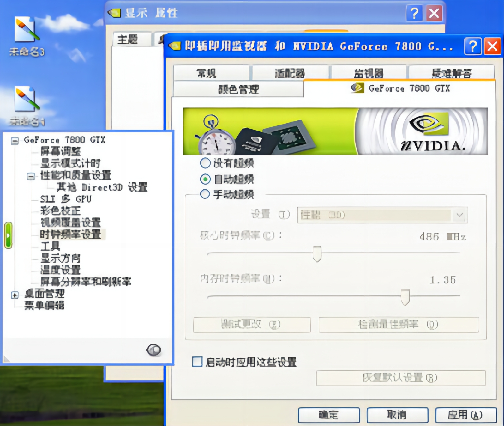
Task: Click the 486 MHz core clock value
Action: 442,237
